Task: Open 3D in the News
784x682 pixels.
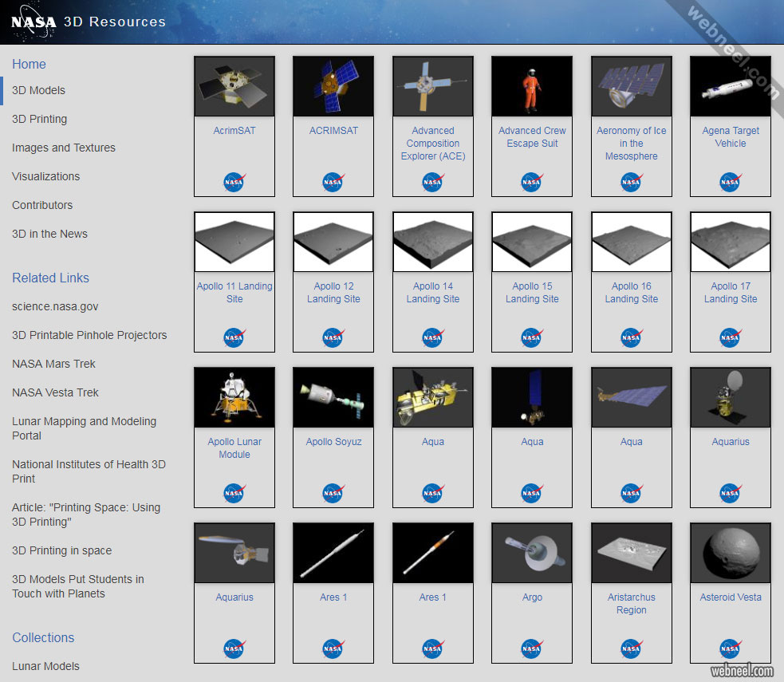Action: (x=49, y=234)
